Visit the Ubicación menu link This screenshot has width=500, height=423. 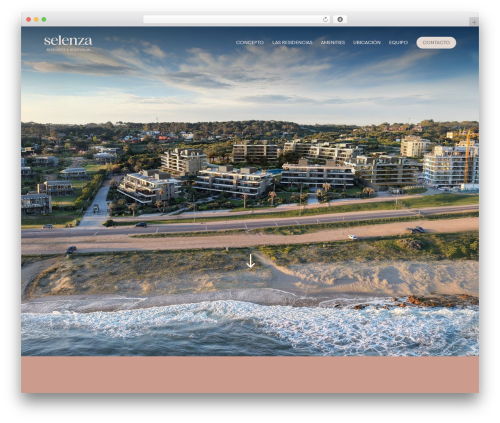coord(367,42)
